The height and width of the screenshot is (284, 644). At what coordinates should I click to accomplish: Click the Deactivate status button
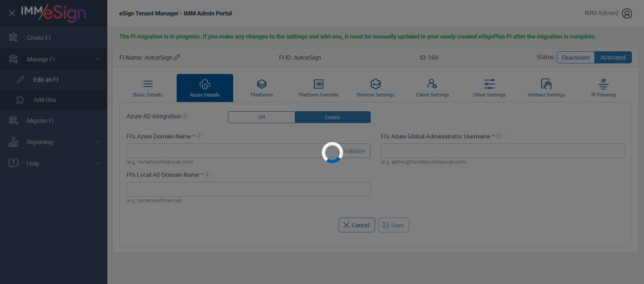click(576, 57)
